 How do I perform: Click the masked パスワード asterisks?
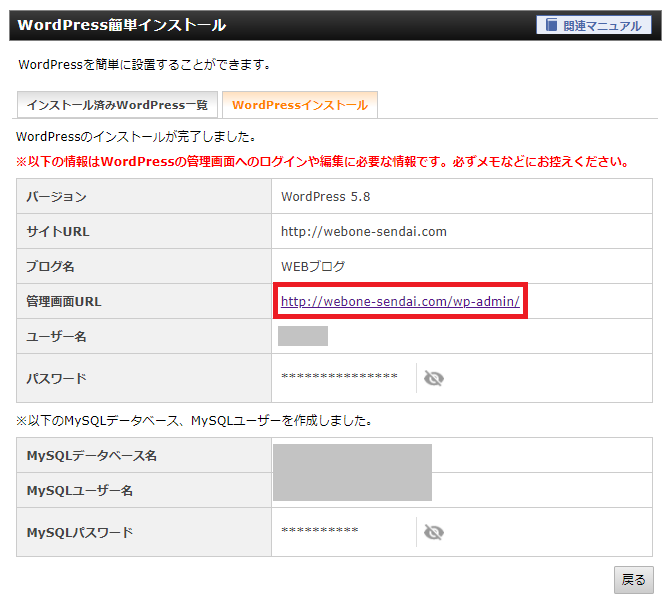pos(339,376)
